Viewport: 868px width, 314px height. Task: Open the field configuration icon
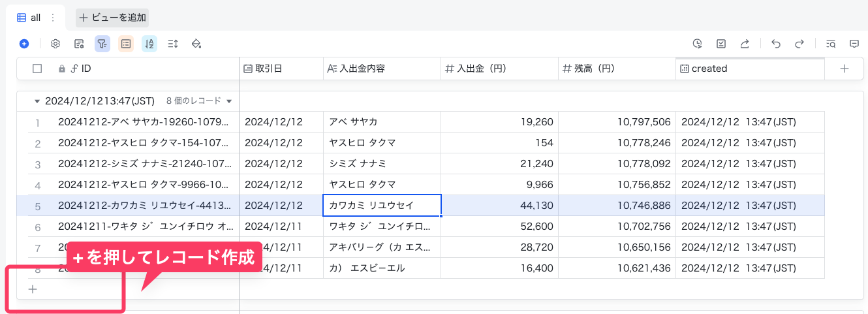(x=79, y=44)
